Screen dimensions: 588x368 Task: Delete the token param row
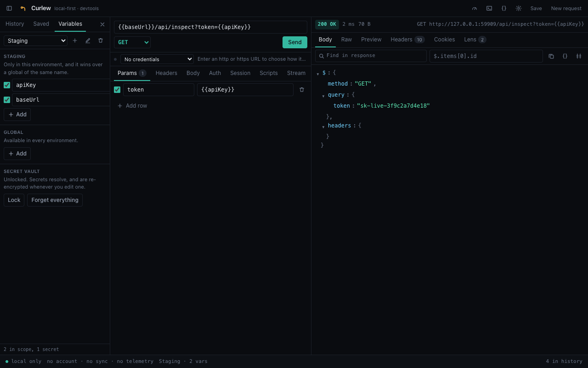[302, 90]
